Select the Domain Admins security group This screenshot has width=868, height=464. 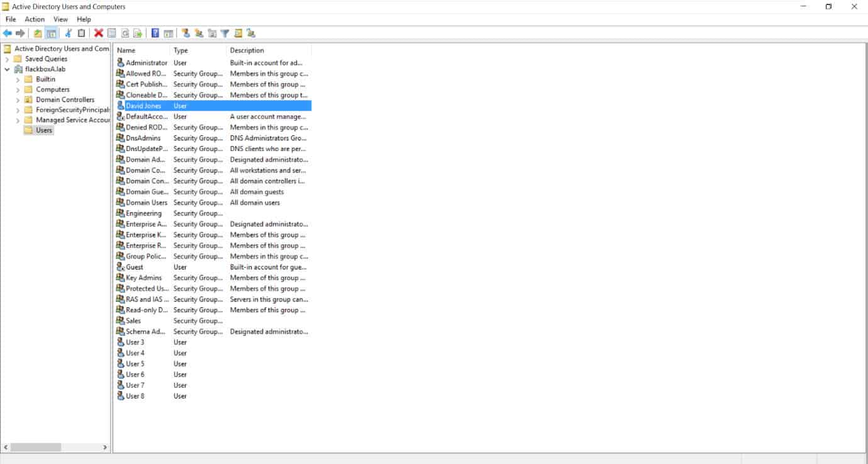click(x=146, y=160)
